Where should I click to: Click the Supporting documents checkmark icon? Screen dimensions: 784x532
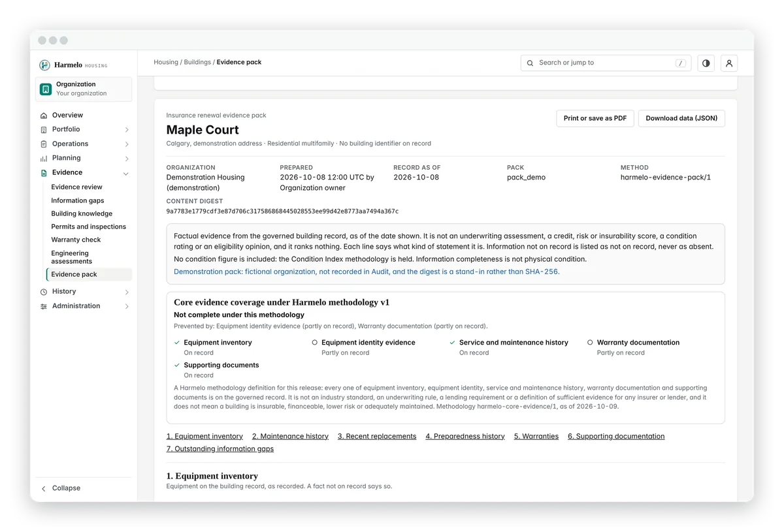(x=177, y=366)
